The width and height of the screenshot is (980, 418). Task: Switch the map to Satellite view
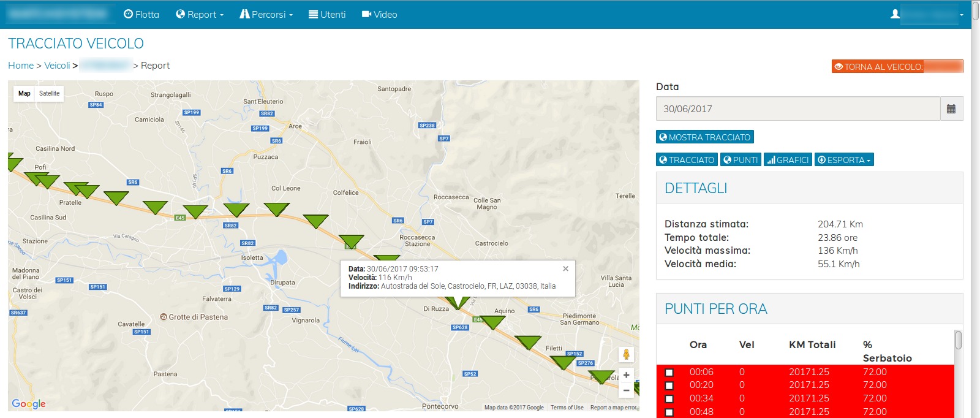(50, 94)
